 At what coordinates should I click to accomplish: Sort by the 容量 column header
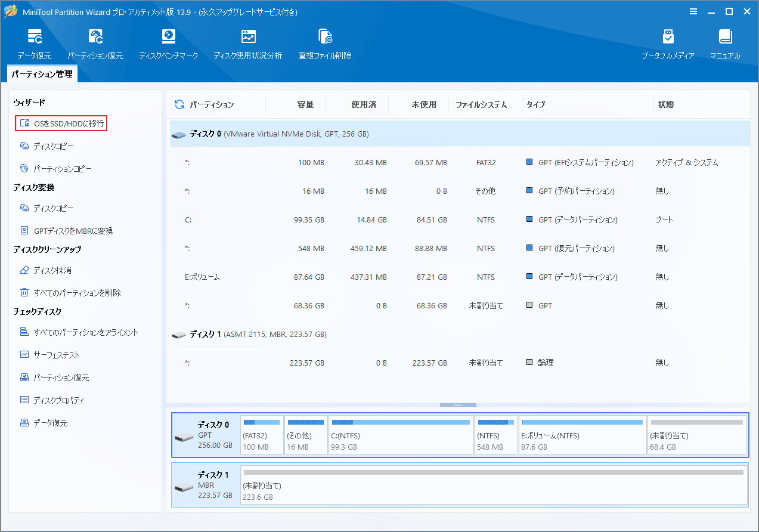[305, 104]
